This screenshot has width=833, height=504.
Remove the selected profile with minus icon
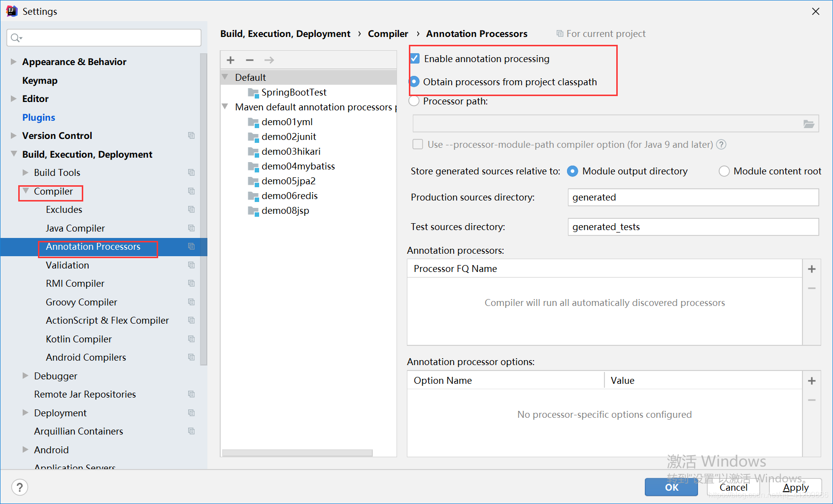click(250, 60)
